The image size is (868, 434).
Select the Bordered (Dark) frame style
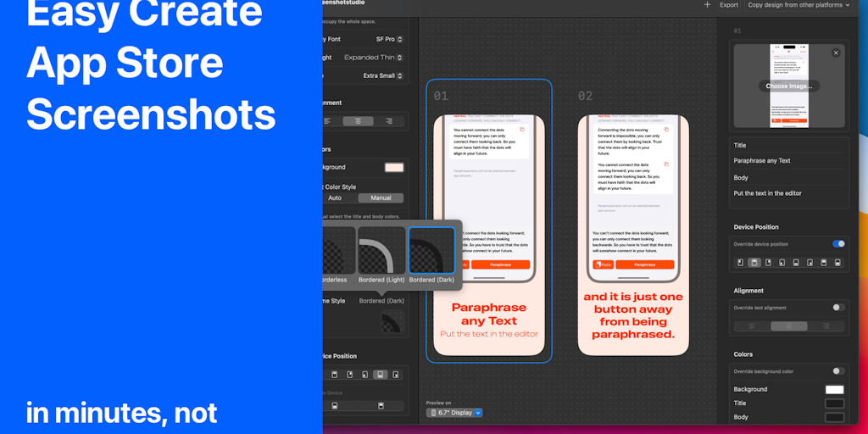coord(431,250)
